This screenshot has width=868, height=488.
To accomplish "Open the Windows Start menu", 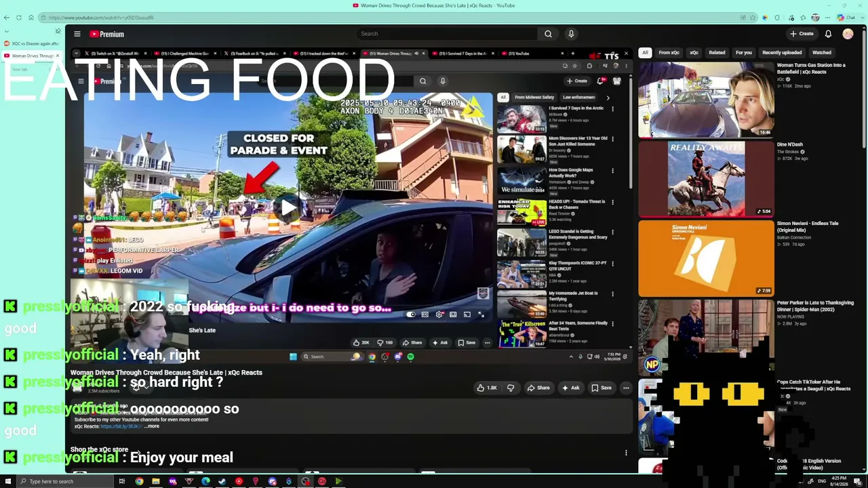I will pyautogui.click(x=8, y=482).
